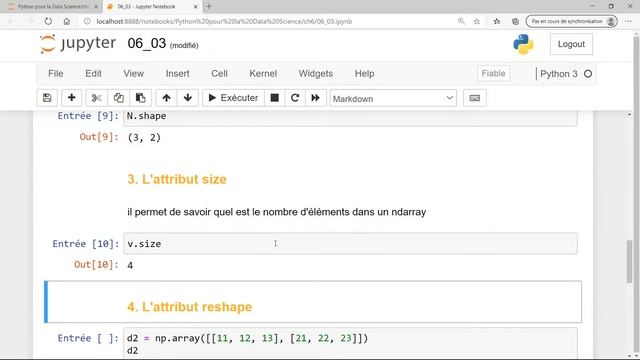Viewport: 640px width, 360px height.
Task: Open a new browser tab
Action: tap(209, 7)
